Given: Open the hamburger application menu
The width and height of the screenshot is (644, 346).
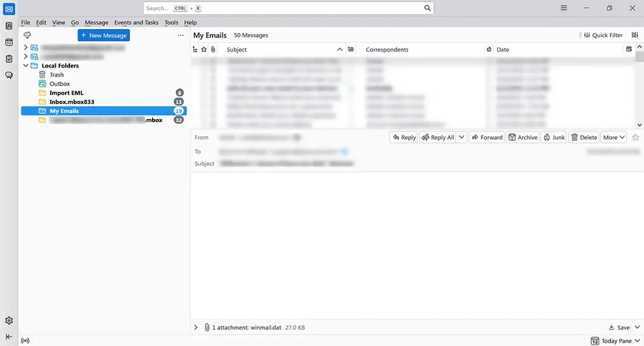Looking at the screenshot, I should click(x=564, y=8).
